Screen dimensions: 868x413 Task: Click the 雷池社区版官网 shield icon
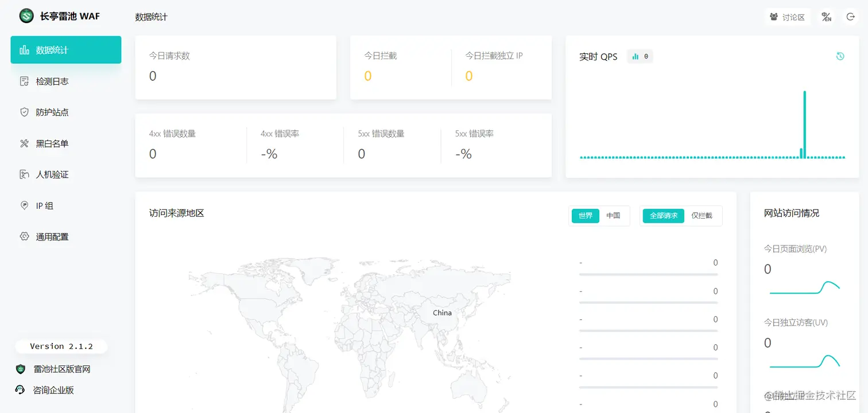click(x=21, y=369)
